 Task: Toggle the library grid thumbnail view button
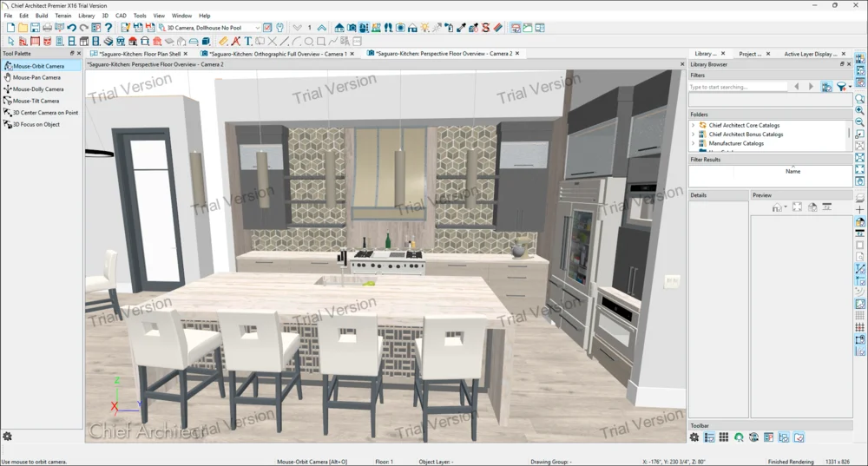tap(724, 437)
